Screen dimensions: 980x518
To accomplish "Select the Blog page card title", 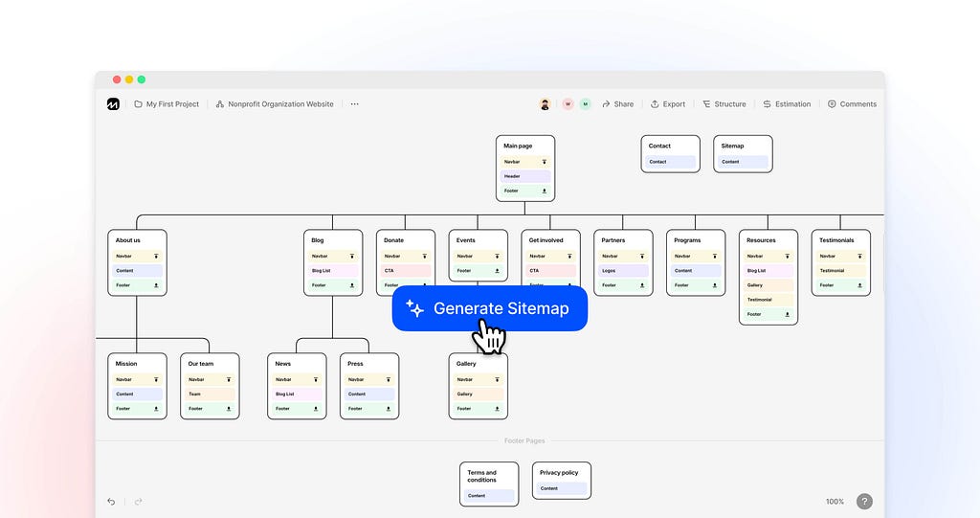I will tap(318, 240).
